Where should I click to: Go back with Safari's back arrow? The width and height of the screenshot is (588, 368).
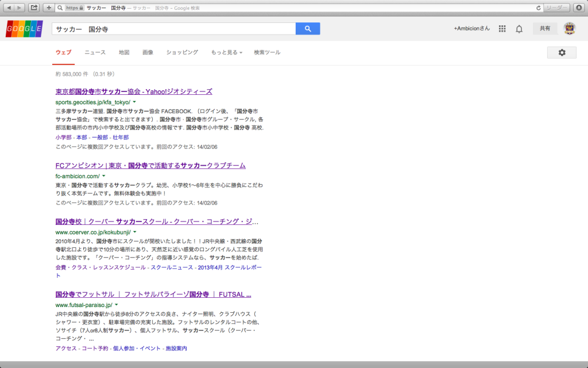pos(10,7)
